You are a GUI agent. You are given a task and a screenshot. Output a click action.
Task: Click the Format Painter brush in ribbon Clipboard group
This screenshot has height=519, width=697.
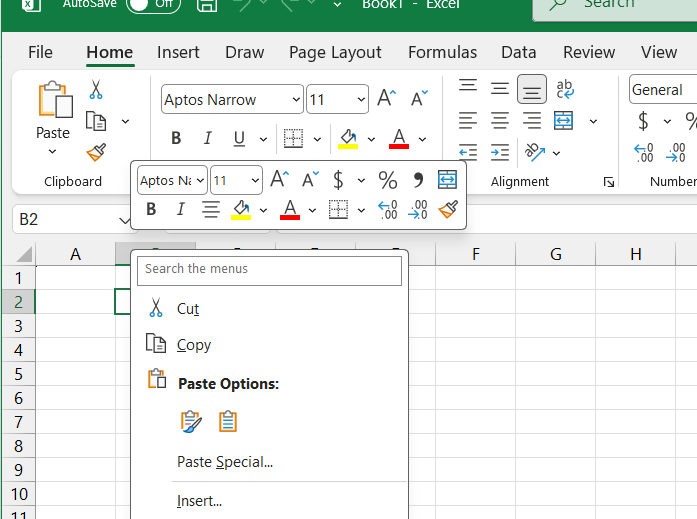click(x=96, y=152)
